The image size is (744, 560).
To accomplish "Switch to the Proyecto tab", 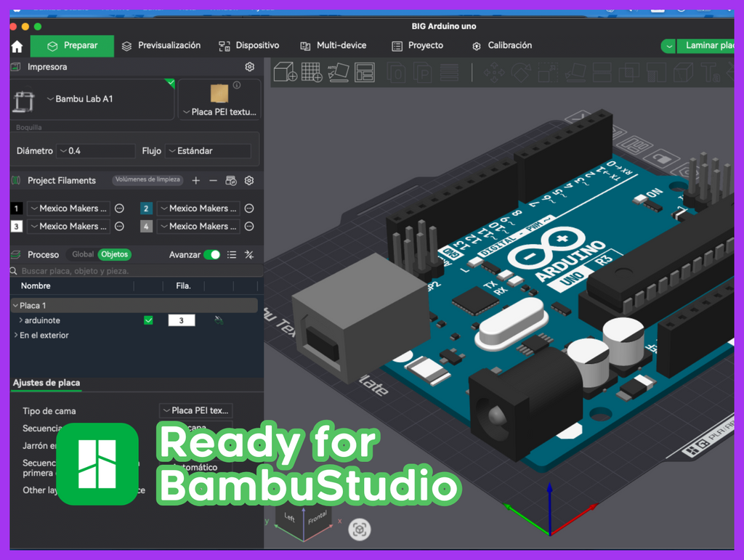I will coord(418,46).
